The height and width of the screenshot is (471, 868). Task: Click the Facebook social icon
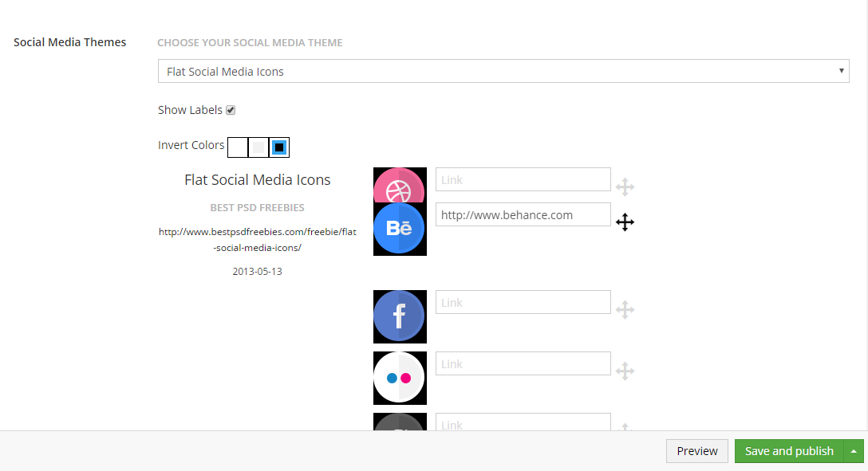(x=400, y=316)
